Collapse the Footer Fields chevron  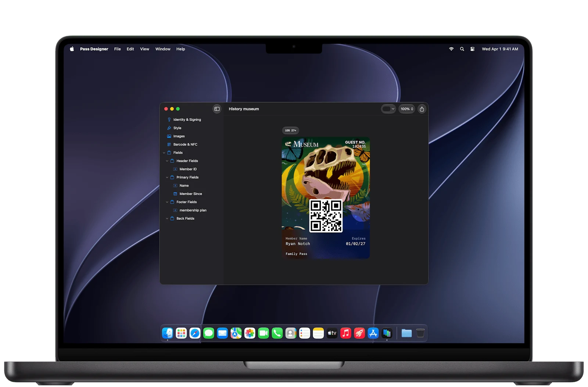(x=167, y=202)
